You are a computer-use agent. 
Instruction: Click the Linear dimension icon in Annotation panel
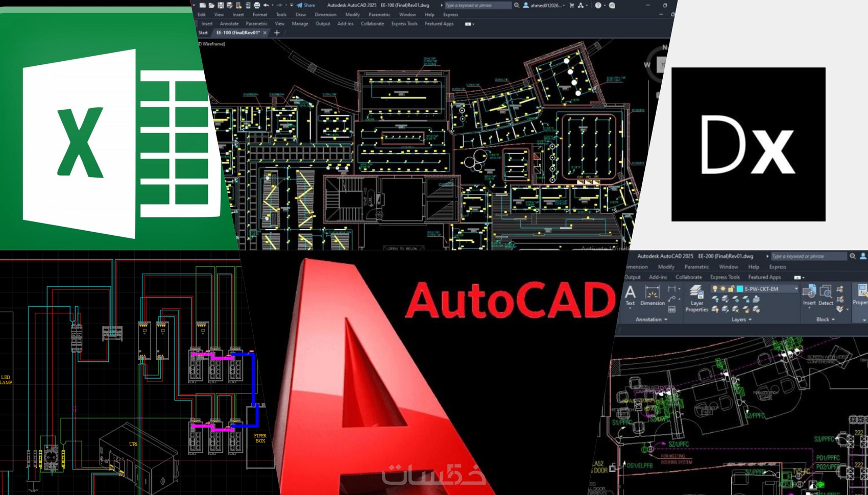671,288
